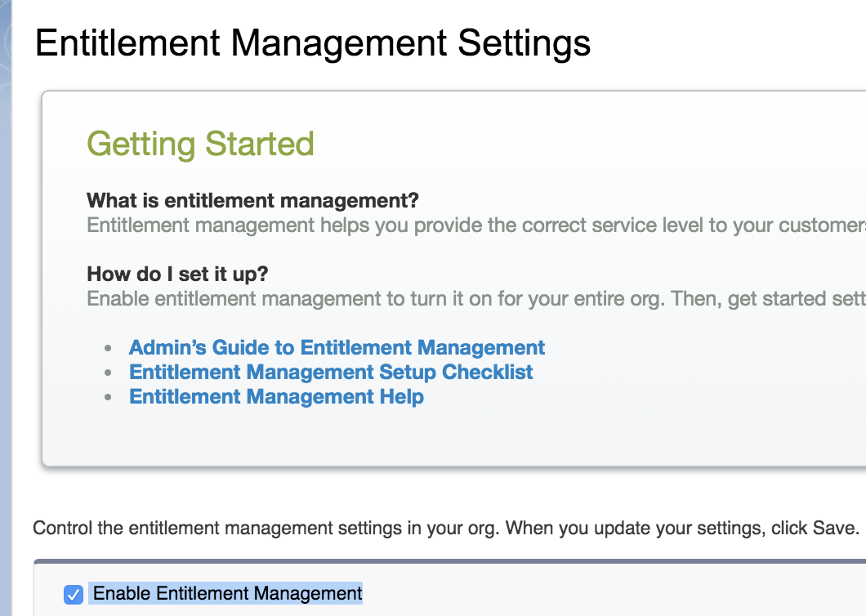Open the Entitlement Management Help link
This screenshot has height=616, width=866.
tap(276, 397)
